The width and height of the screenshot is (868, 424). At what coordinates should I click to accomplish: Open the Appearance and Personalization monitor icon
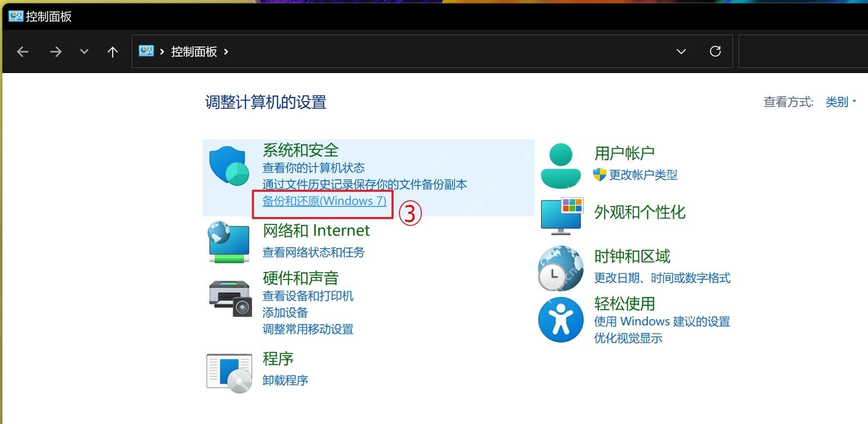tap(562, 216)
